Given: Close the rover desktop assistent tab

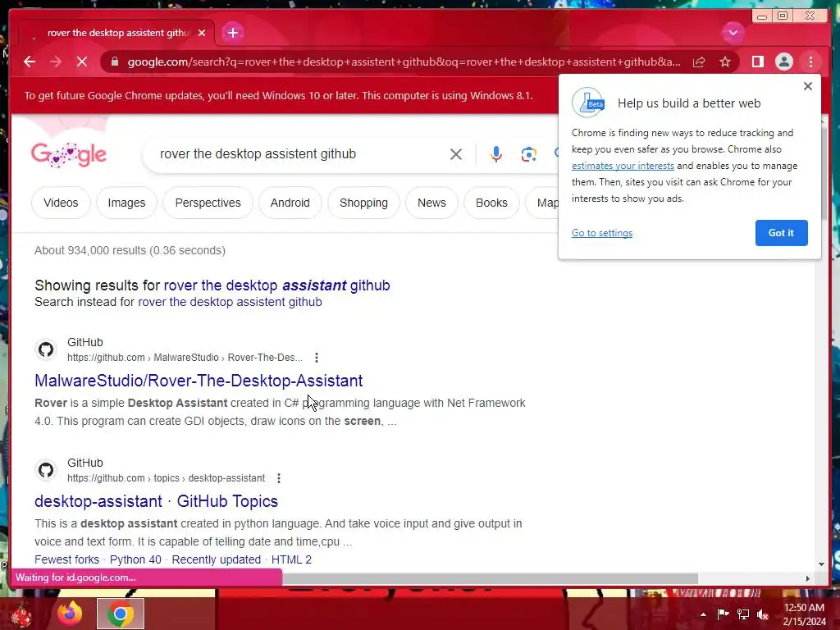Looking at the screenshot, I should click(x=202, y=33).
